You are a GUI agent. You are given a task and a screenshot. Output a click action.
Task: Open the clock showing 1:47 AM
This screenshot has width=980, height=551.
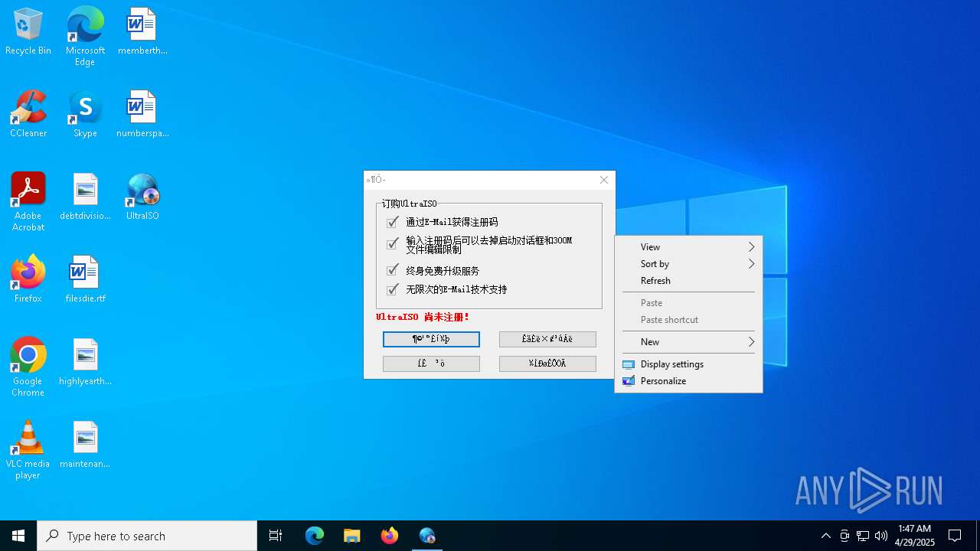pos(914,536)
